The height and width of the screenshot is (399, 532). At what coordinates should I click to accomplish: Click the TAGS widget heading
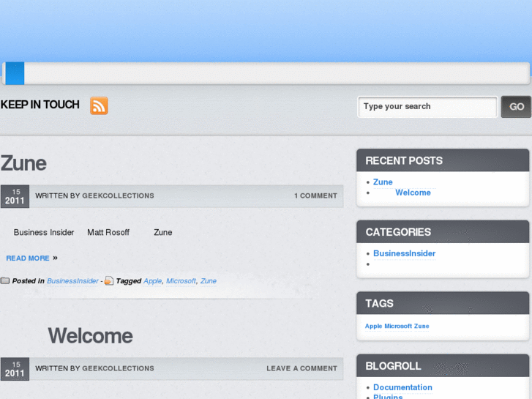point(379,303)
